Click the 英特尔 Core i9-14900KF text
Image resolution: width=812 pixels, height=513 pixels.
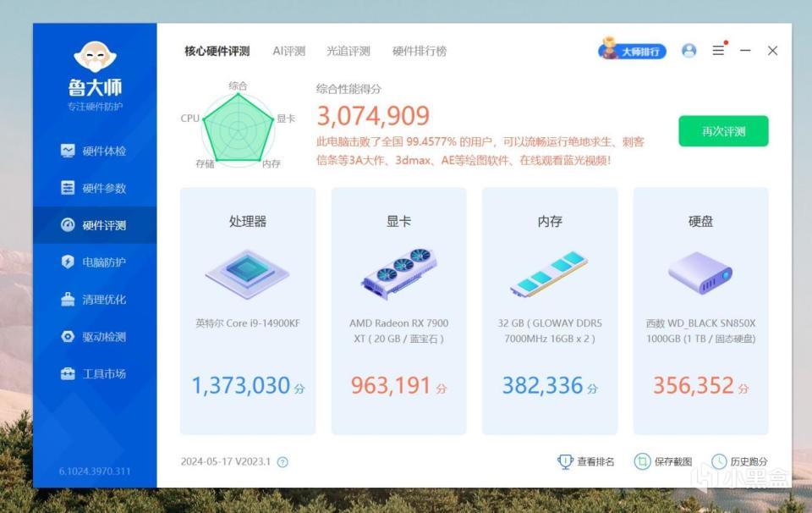[248, 323]
